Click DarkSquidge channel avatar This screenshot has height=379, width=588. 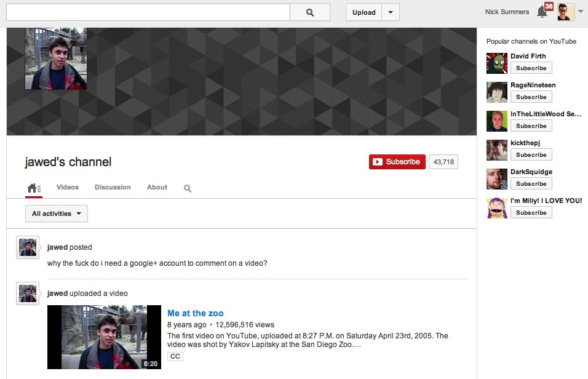point(497,178)
